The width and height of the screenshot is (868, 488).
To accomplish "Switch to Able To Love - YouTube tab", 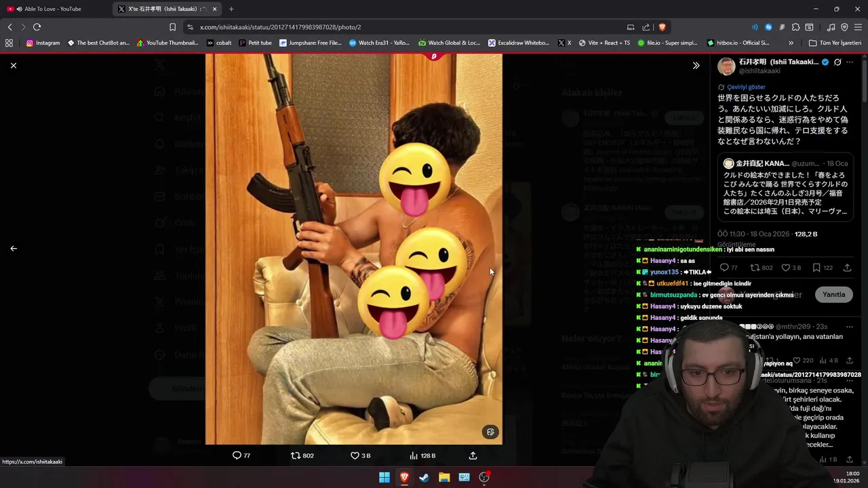I will point(53,9).
